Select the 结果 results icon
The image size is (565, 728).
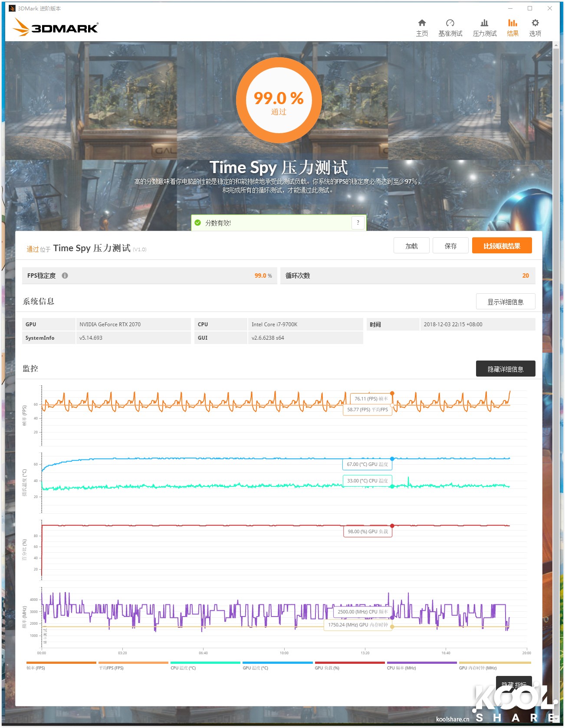(512, 23)
